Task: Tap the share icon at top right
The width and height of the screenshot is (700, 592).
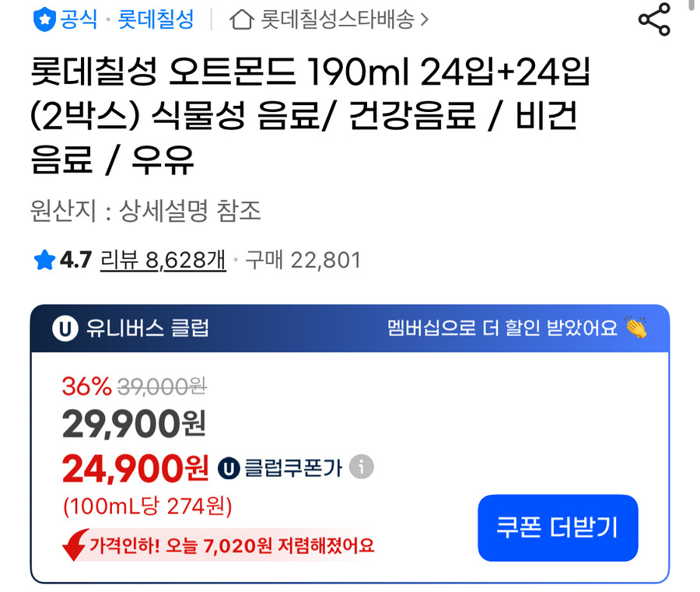Action: (x=655, y=21)
